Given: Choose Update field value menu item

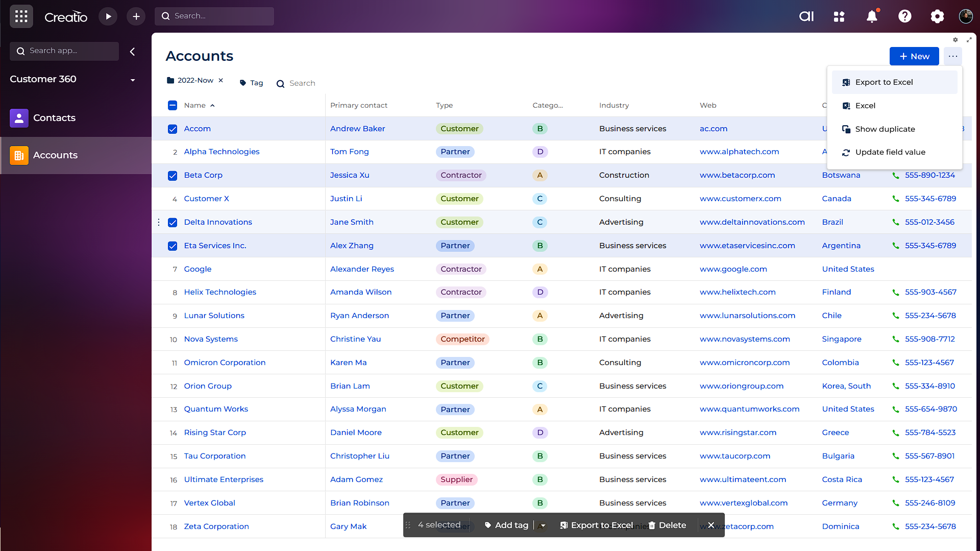Looking at the screenshot, I should coord(890,152).
